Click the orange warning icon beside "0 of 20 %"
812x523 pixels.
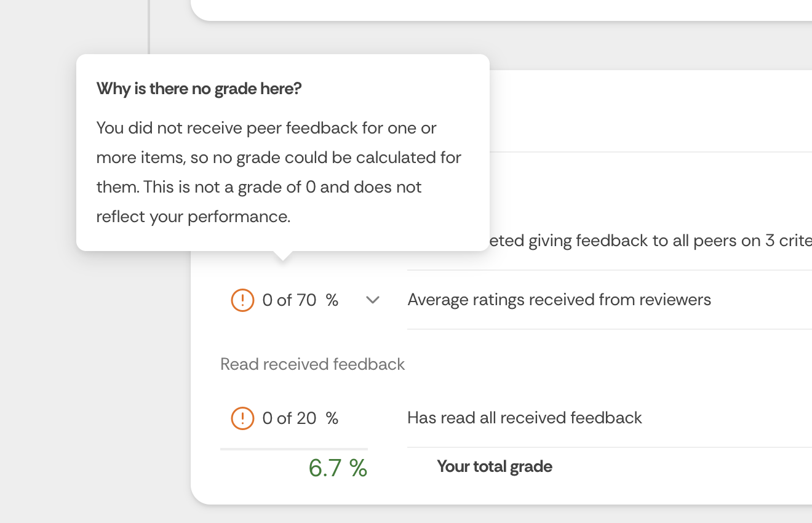click(242, 418)
